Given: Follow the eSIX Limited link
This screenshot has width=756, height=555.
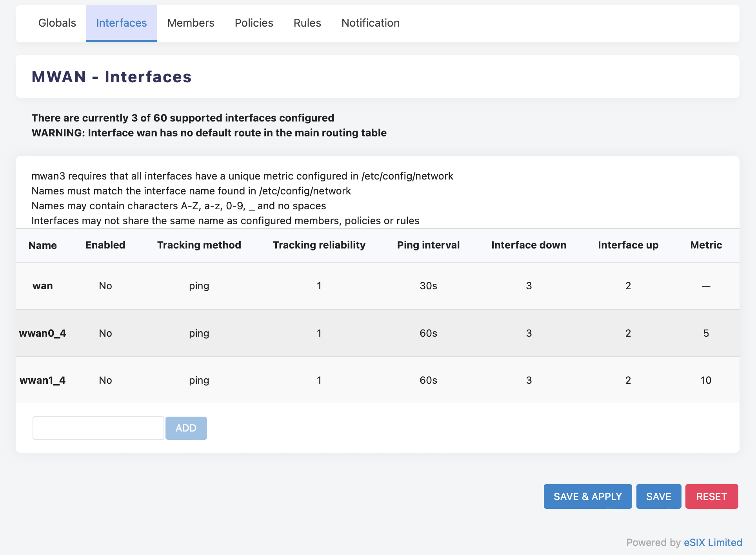Looking at the screenshot, I should pyautogui.click(x=712, y=542).
